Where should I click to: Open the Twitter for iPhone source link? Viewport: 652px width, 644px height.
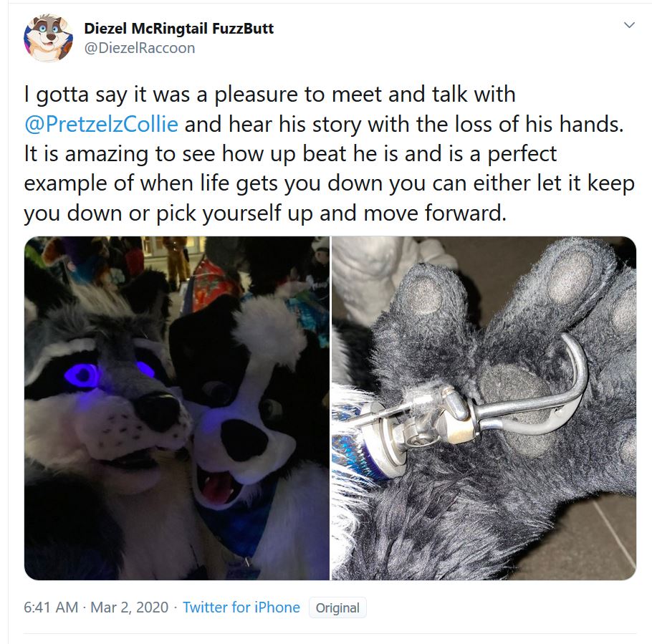[241, 607]
